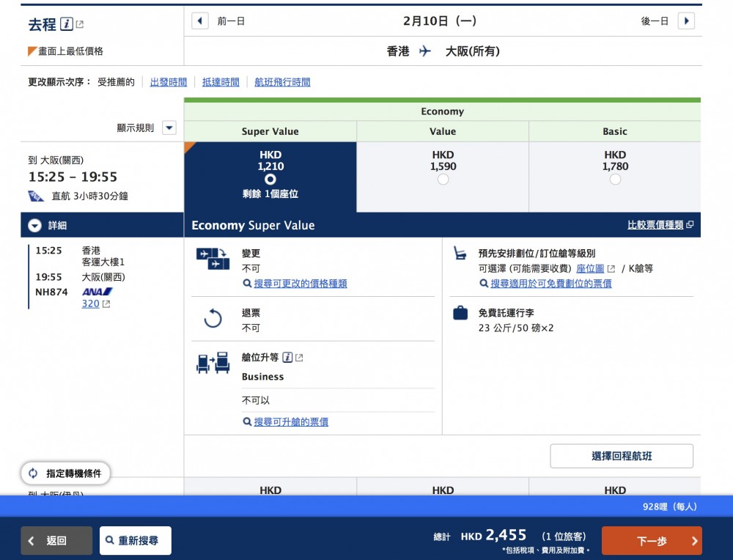Click the 剩餘 1個座位 remaining seat text
The height and width of the screenshot is (560, 733).
tap(270, 194)
